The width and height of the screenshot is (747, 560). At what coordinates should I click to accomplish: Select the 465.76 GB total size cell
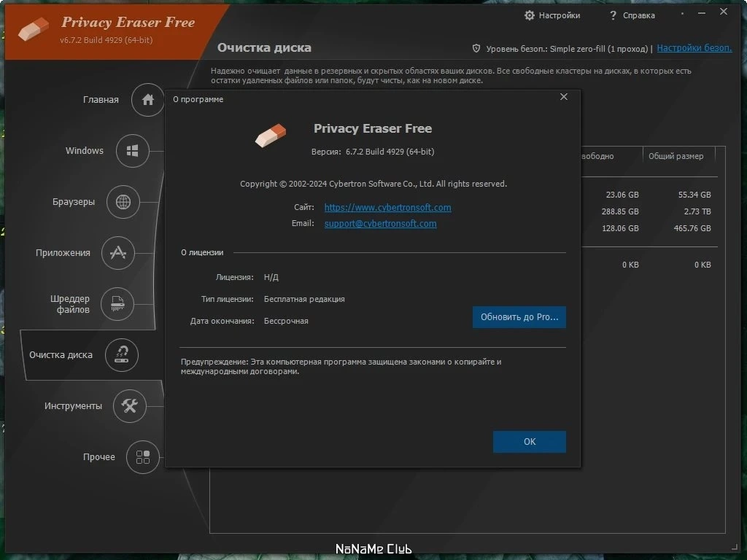coord(692,228)
